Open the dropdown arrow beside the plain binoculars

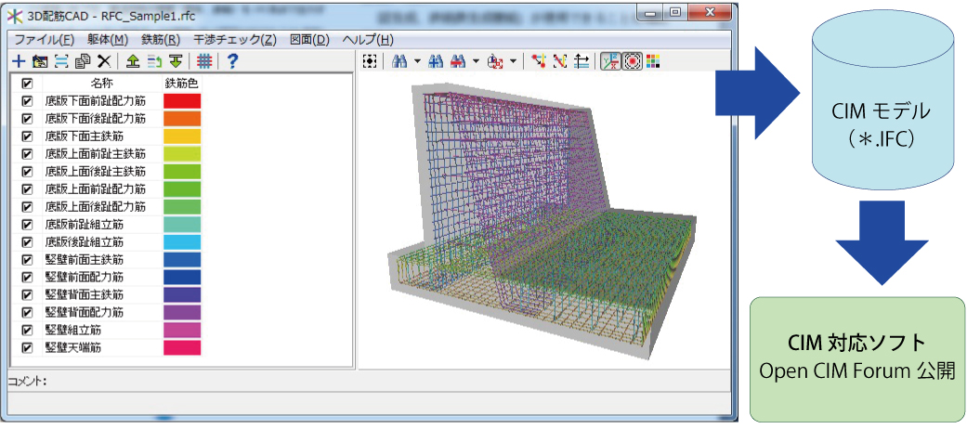coord(417,62)
